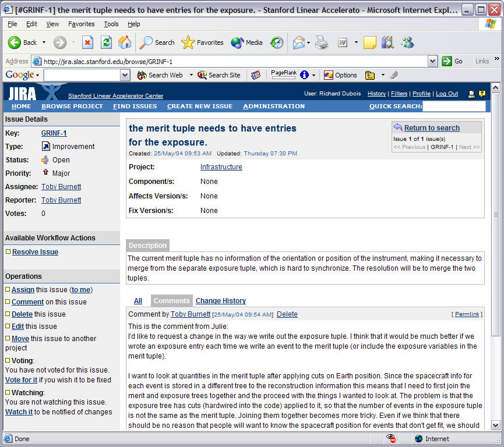Switch to the Change History tab

point(220,301)
